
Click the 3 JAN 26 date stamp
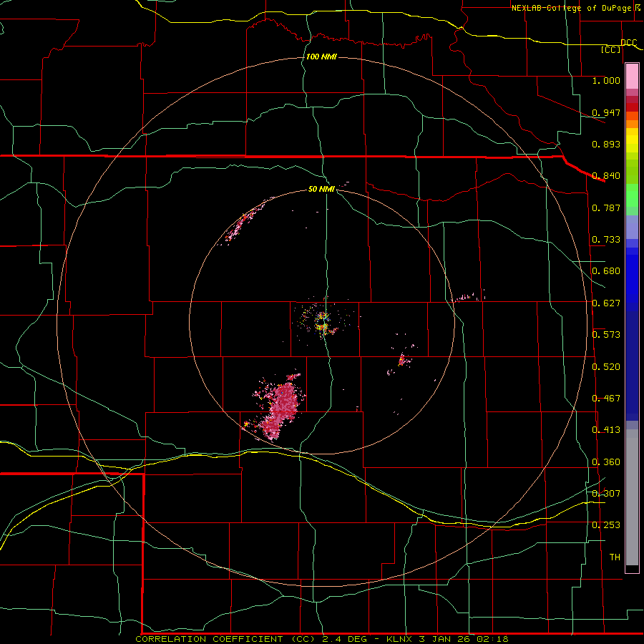click(x=445, y=639)
